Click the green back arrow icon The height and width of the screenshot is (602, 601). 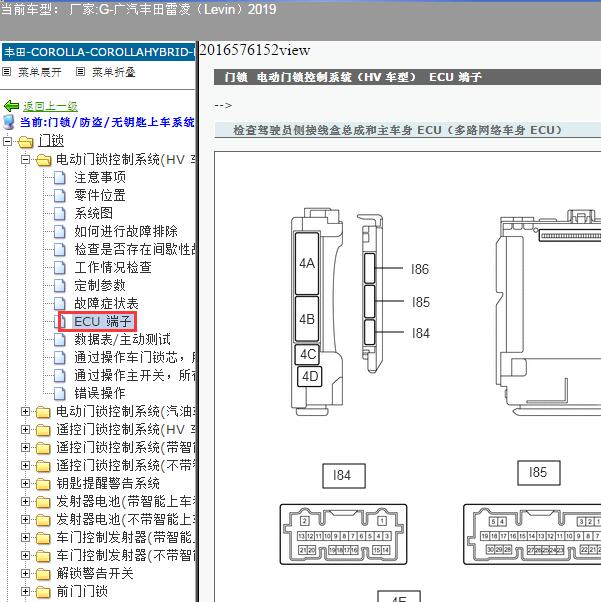[11, 106]
